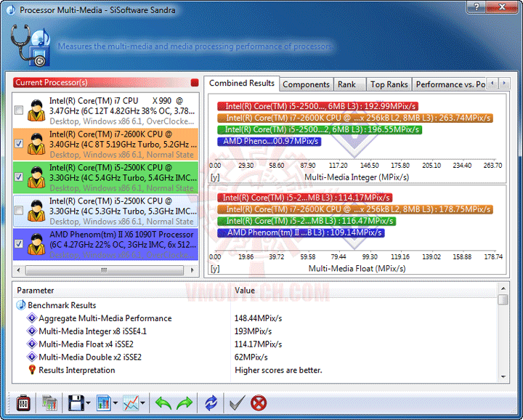Click the Value column header
Screen dimensions: 523x420
point(364,290)
